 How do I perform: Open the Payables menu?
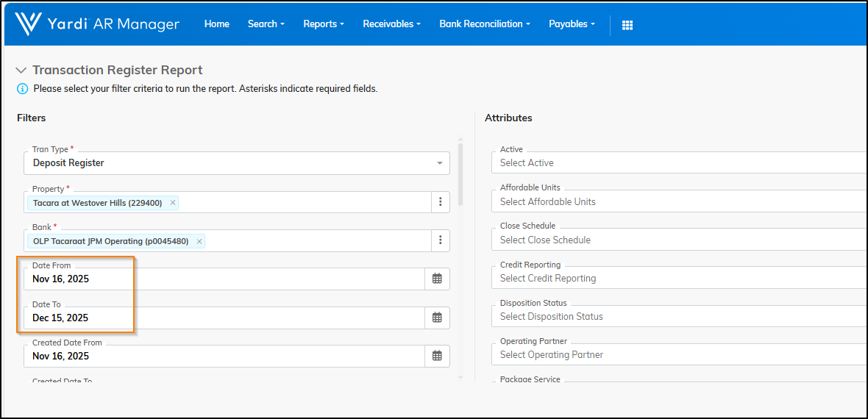pyautogui.click(x=572, y=24)
